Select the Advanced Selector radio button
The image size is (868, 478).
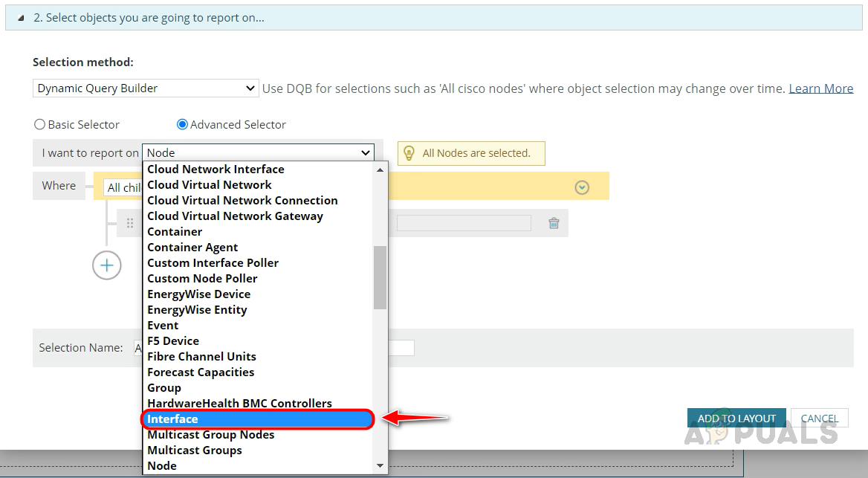click(x=182, y=125)
